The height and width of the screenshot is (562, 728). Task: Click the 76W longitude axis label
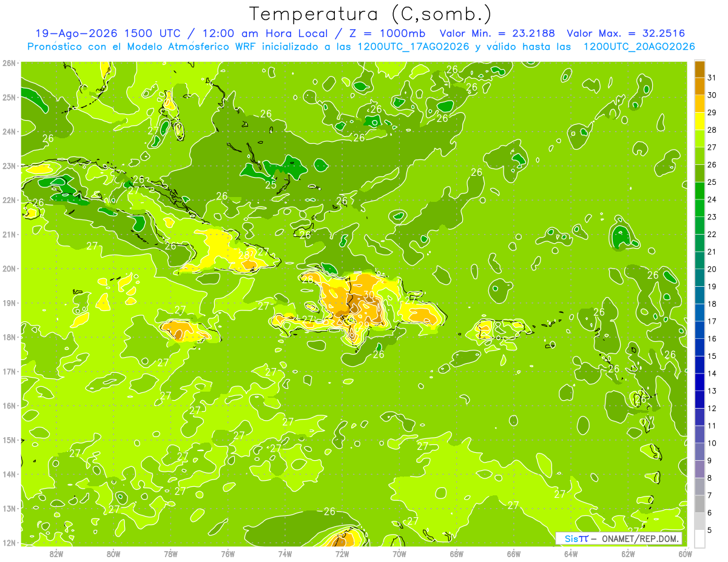227,554
